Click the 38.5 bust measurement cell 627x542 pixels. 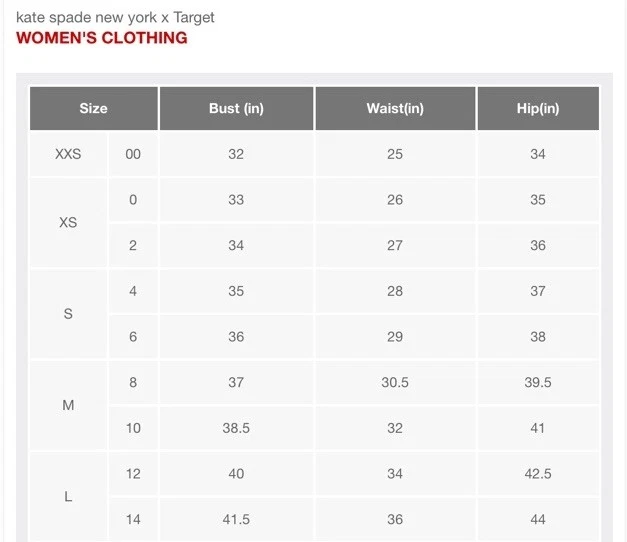[236, 428]
